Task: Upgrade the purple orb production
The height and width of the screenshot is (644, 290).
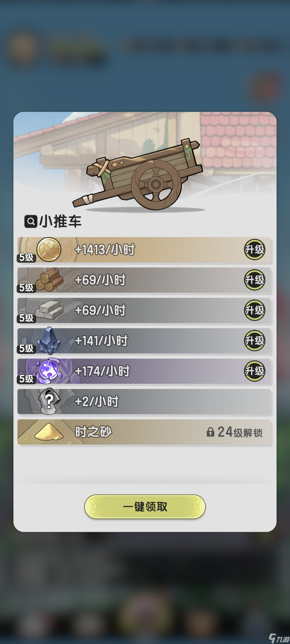Action: click(x=255, y=371)
